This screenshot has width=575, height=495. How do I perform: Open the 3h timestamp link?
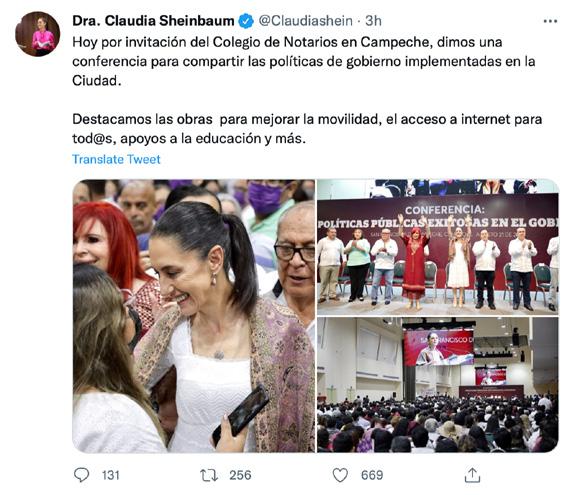[x=373, y=21]
